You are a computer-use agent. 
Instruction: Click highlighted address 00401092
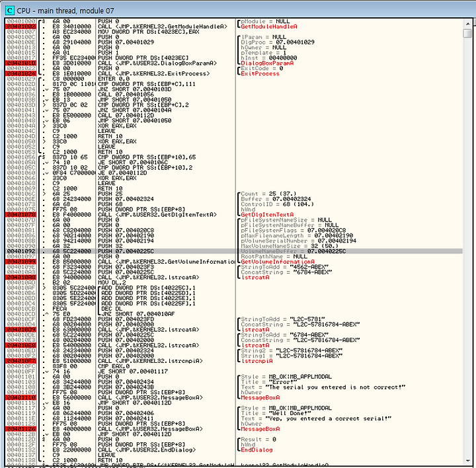tap(21, 251)
